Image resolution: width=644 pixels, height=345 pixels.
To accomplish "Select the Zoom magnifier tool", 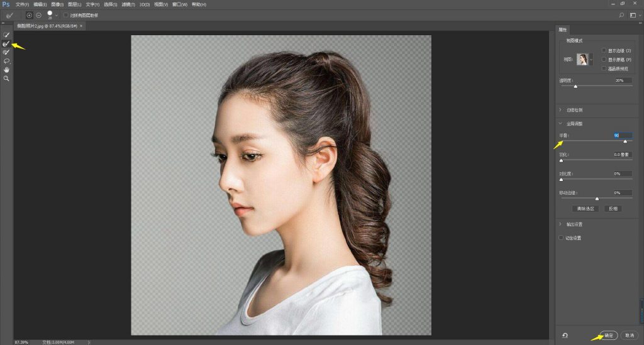I will tap(6, 79).
